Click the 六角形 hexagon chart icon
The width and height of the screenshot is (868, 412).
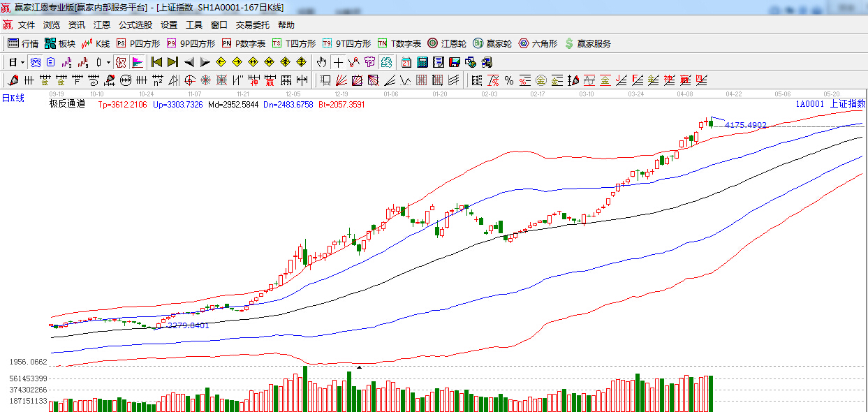click(x=538, y=43)
